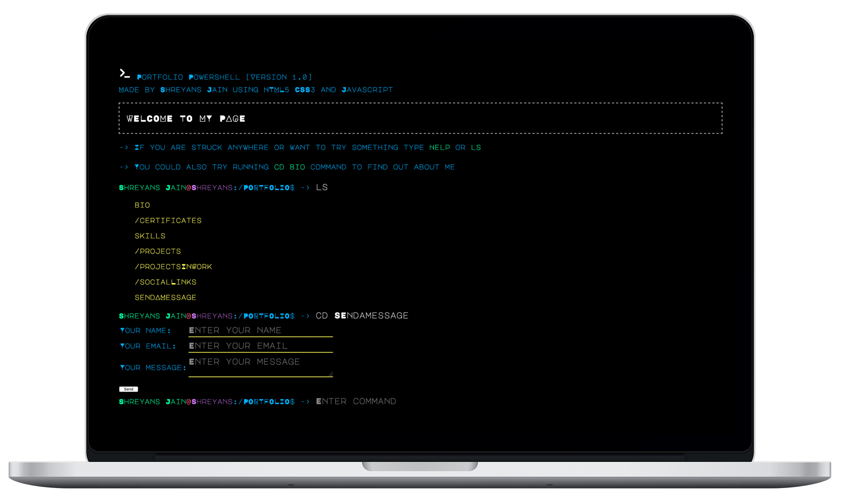Click the green 'cd bio' command hint

289,167
